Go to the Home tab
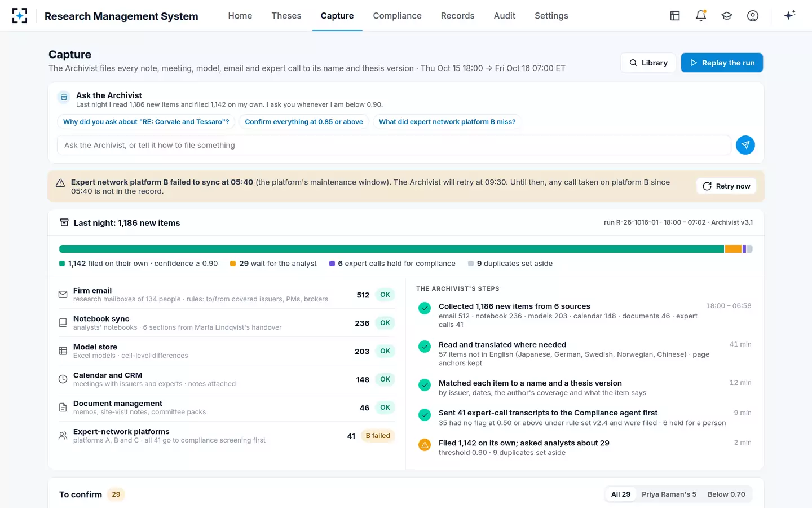 [240, 16]
